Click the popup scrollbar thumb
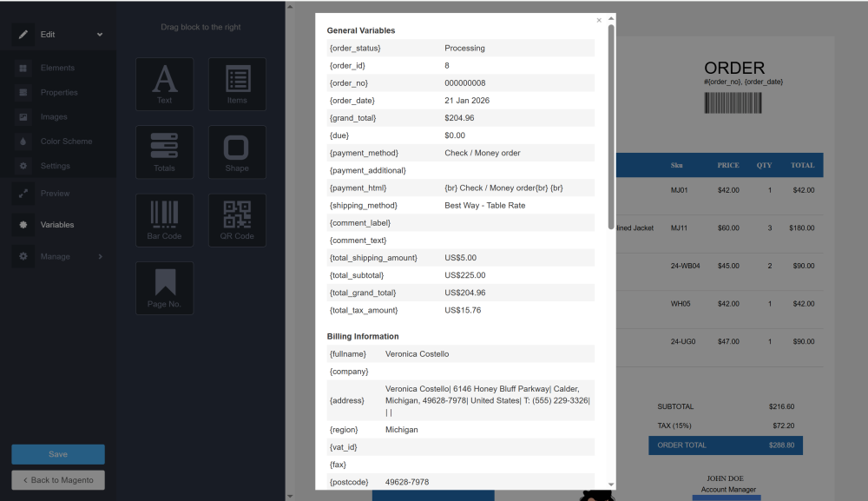Image resolution: width=868 pixels, height=501 pixels. pos(611,126)
